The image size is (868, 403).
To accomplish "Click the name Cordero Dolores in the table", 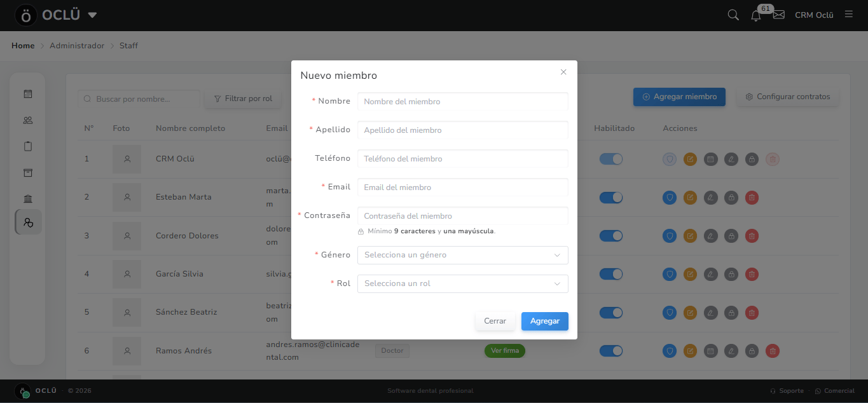I will click(187, 236).
